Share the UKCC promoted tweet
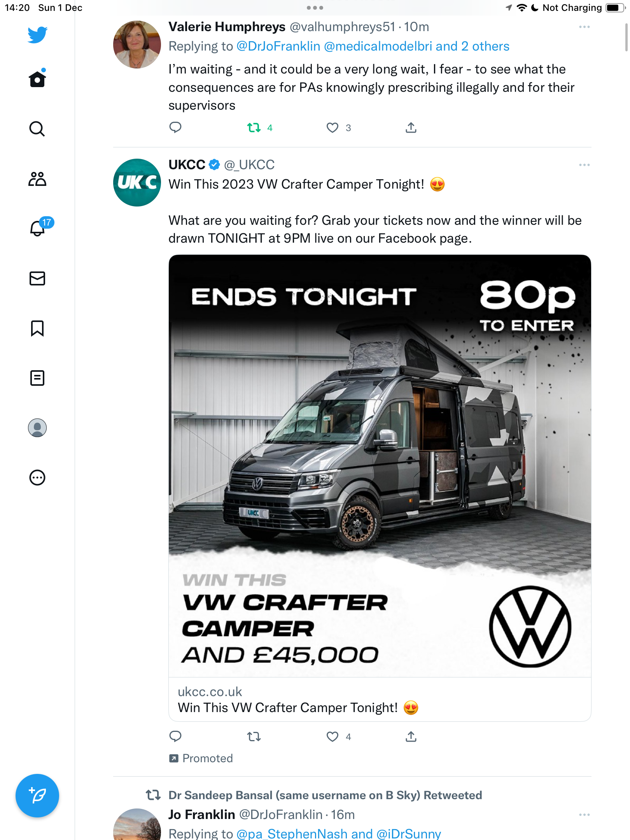 (411, 737)
